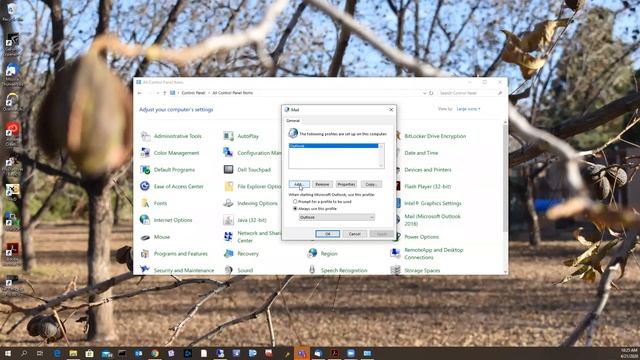Open RemoteApp and Desktop Connections icon
The height and width of the screenshot is (360, 640).
pos(396,253)
